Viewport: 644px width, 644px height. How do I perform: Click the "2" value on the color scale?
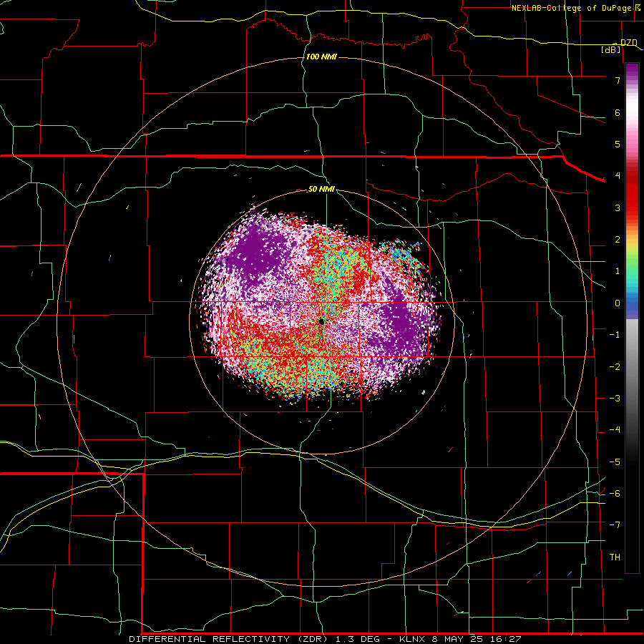tap(618, 240)
